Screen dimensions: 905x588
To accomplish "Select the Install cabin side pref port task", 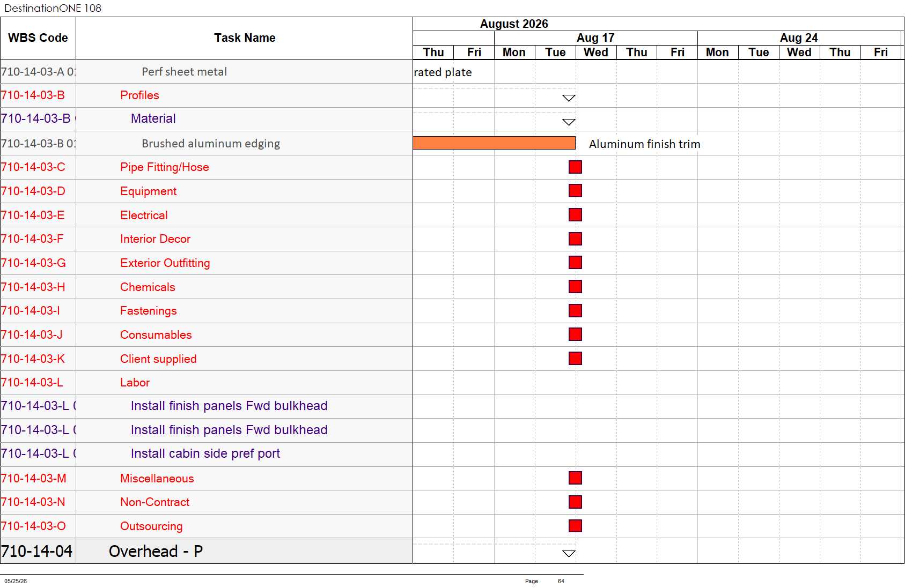I will (205, 453).
